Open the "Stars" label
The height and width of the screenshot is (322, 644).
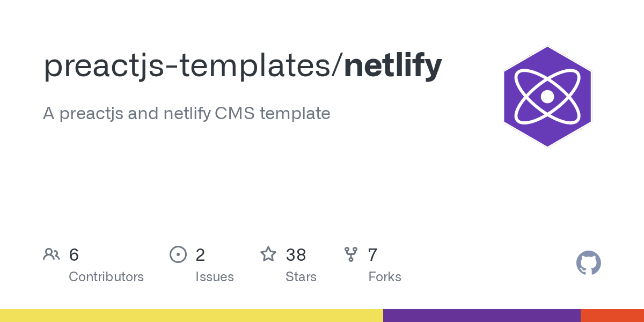coord(301,277)
